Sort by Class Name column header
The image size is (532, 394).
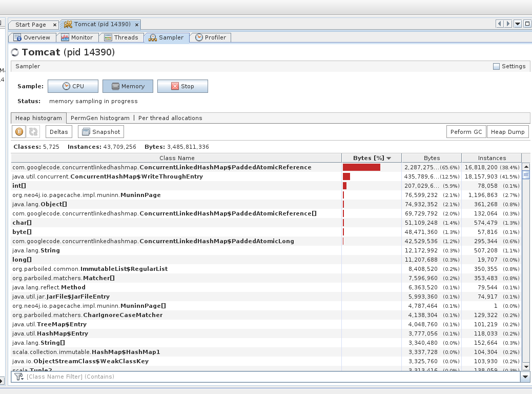click(176, 158)
